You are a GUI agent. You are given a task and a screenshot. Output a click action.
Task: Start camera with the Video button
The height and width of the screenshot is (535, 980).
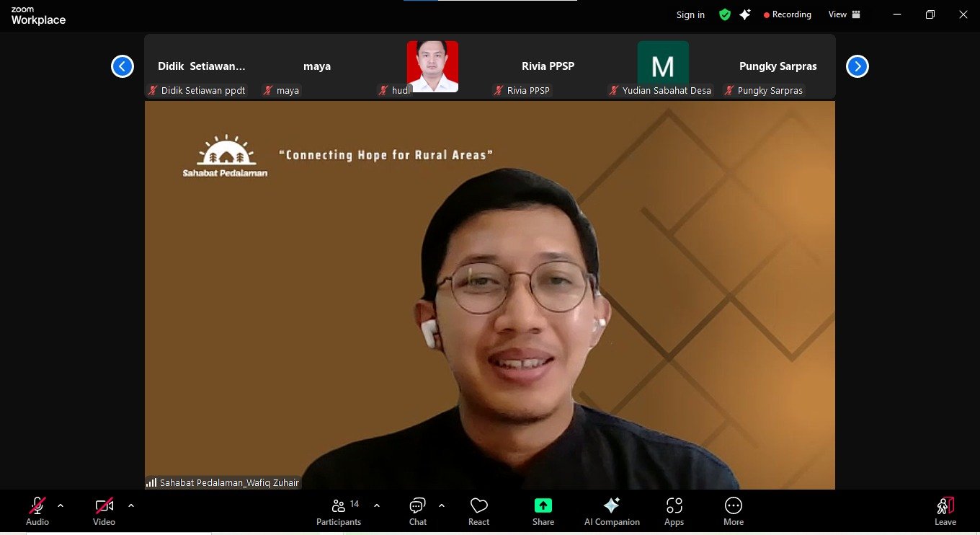(x=104, y=512)
